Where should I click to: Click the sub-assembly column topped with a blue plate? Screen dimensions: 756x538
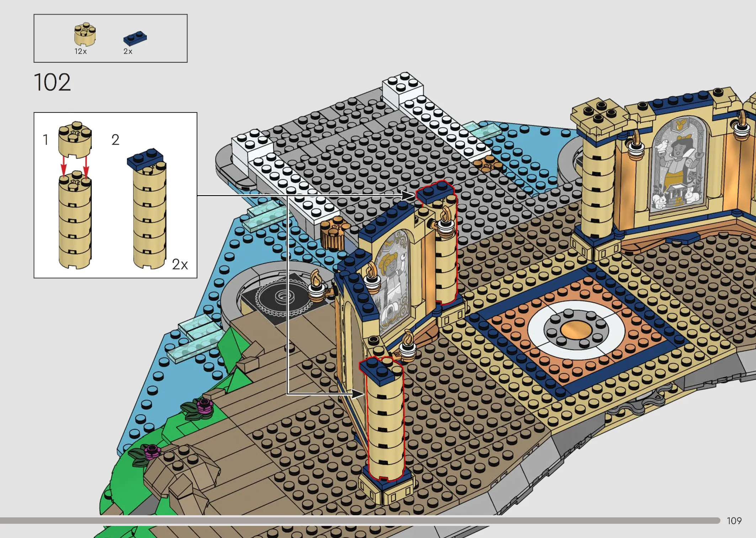[147, 209]
